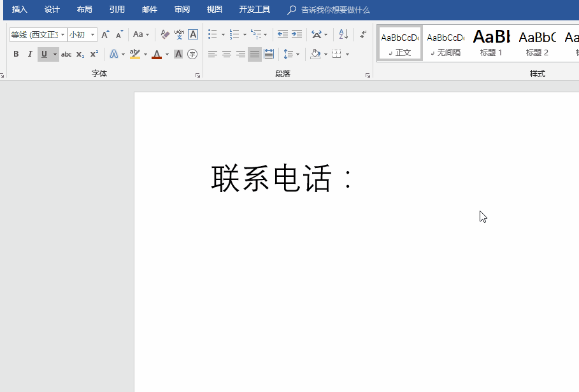Viewport: 579px width, 392px height.
Task: Toggle italic formatting
Action: pos(29,55)
